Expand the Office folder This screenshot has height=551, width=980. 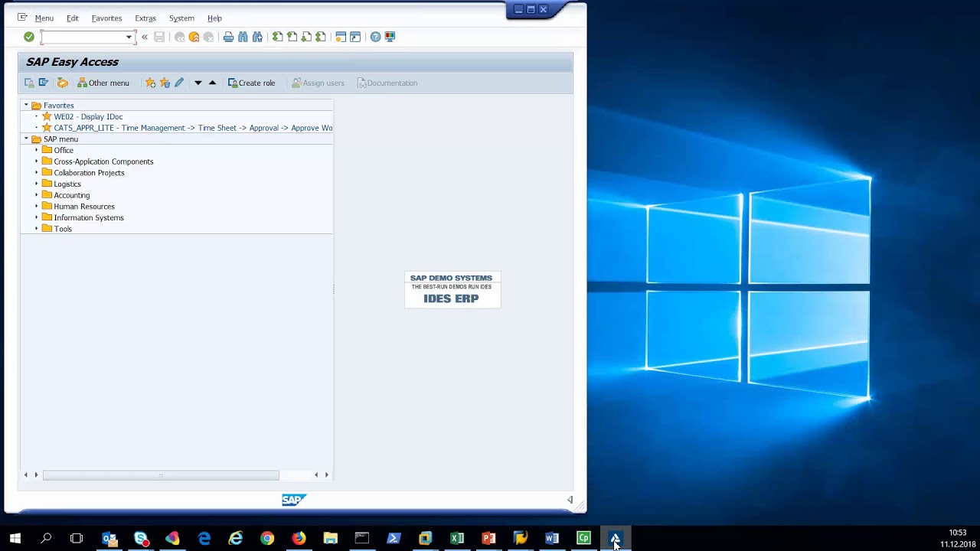[36, 150]
